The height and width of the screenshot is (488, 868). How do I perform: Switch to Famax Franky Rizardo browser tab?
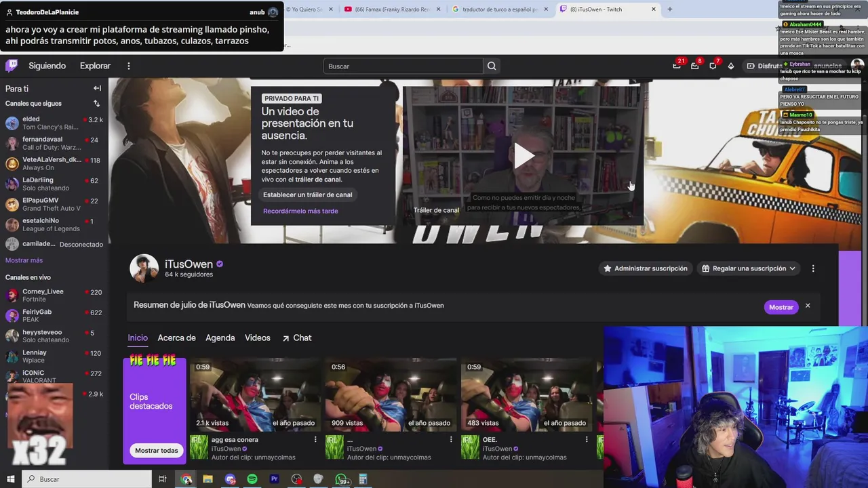392,9
